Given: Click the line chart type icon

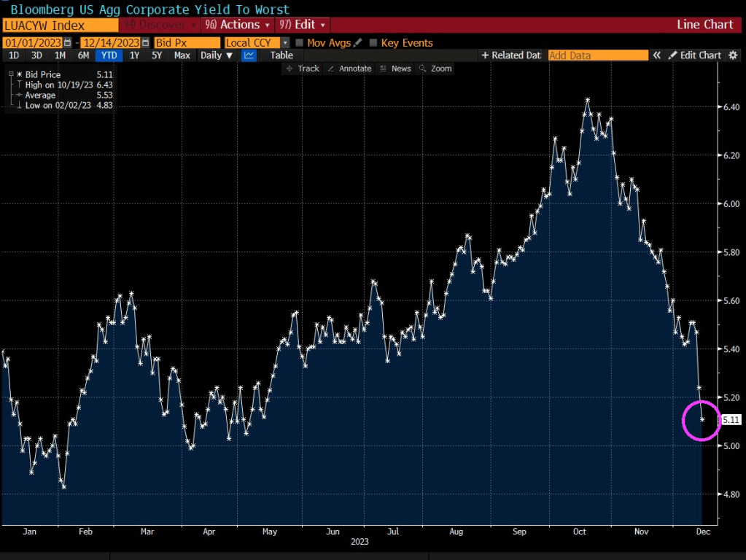Looking at the screenshot, I should pyautogui.click(x=249, y=55).
